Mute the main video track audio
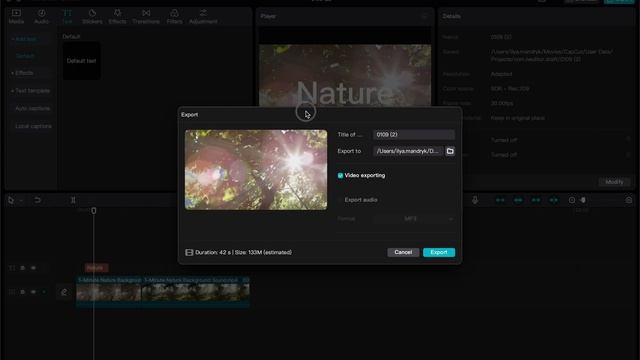 point(44,292)
